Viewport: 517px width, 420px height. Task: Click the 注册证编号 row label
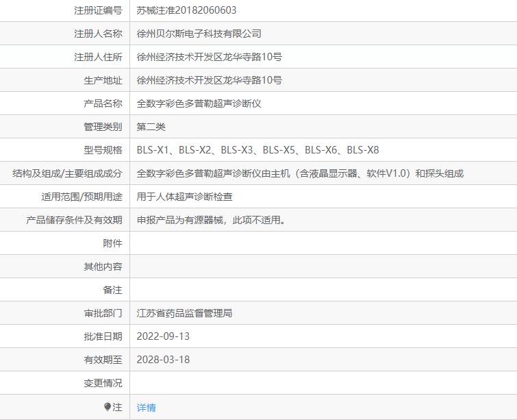98,10
